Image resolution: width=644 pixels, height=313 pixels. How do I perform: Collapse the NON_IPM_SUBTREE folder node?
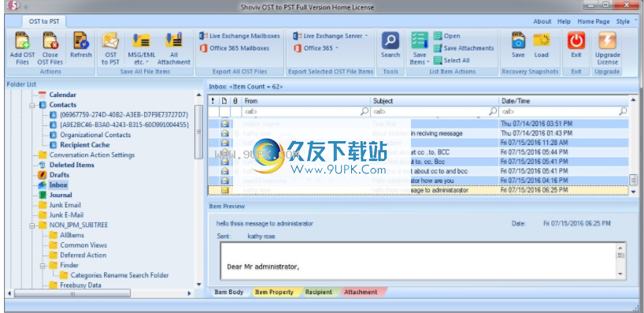(31, 225)
